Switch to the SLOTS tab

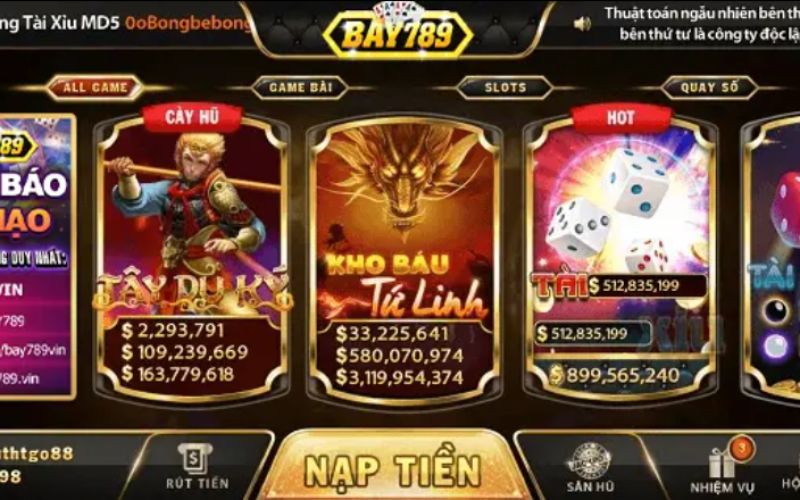click(505, 87)
